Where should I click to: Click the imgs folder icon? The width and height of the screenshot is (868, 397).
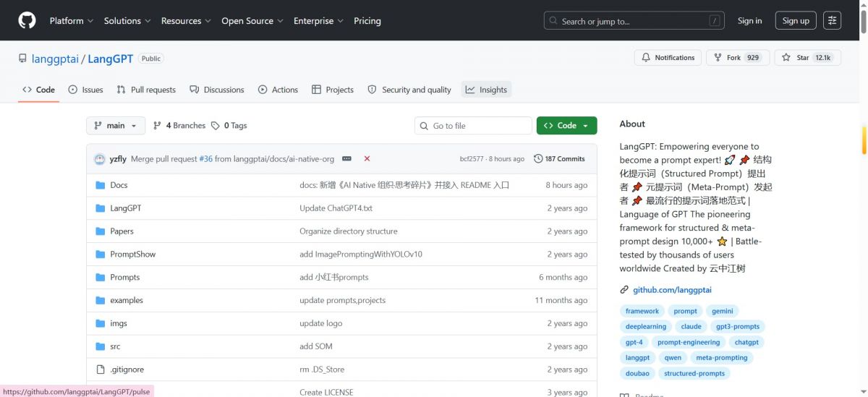[101, 324]
